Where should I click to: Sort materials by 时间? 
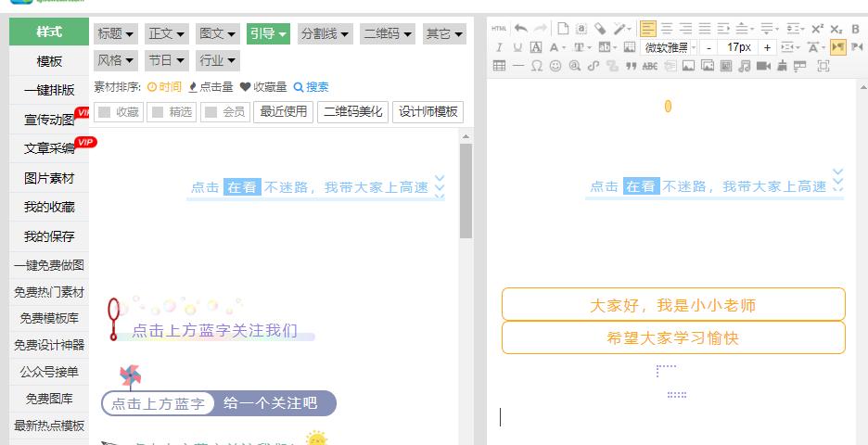coord(164,87)
